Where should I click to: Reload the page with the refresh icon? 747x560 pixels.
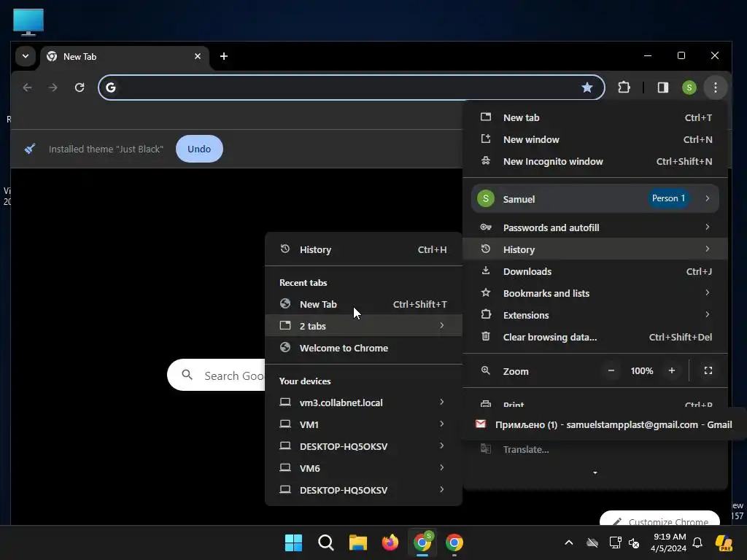(x=80, y=87)
